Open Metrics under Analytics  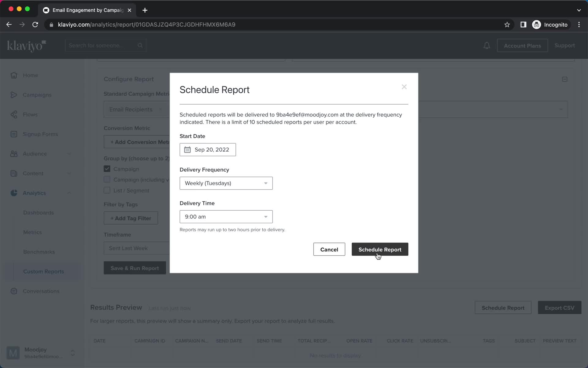pos(32,232)
